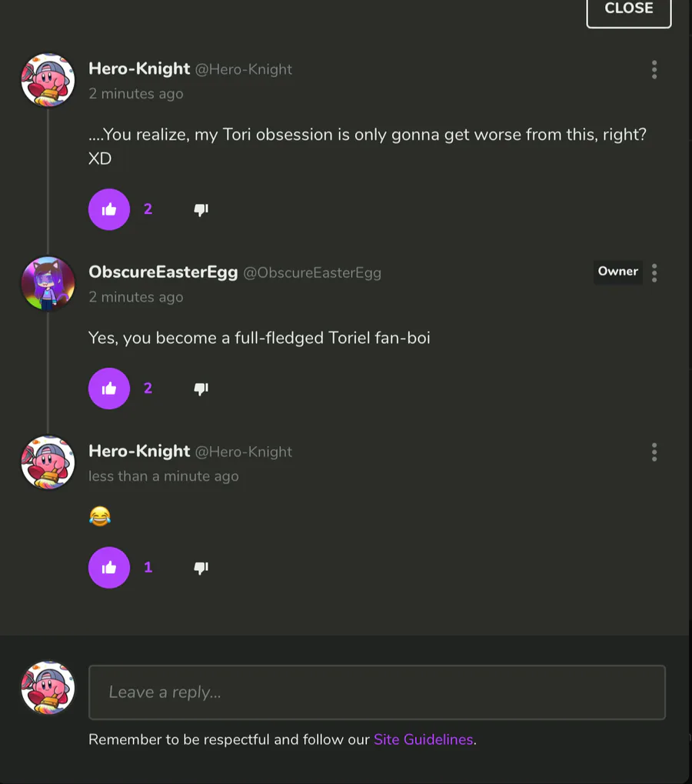The image size is (692, 784).
Task: Open ObscureEasterEgg's profile picture
Action: [x=48, y=283]
